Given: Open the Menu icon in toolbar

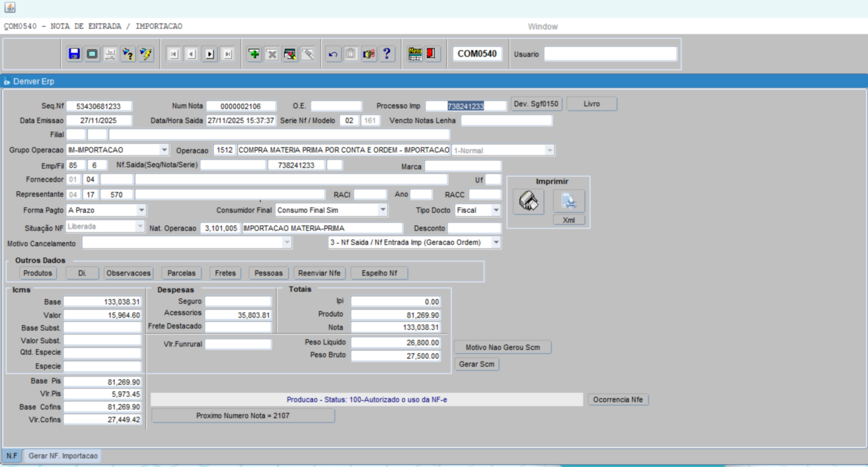Looking at the screenshot, I should [x=415, y=54].
